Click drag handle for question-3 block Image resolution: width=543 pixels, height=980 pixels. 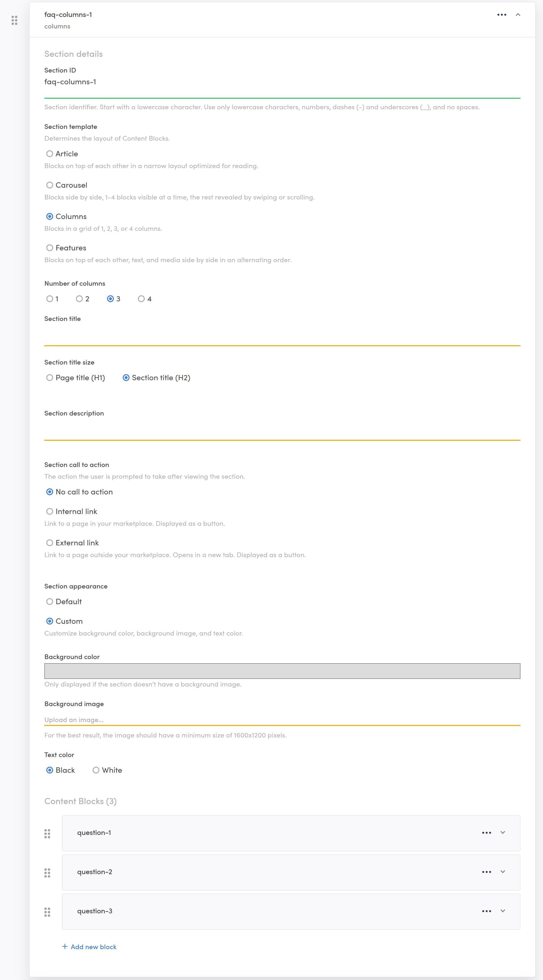coord(47,912)
